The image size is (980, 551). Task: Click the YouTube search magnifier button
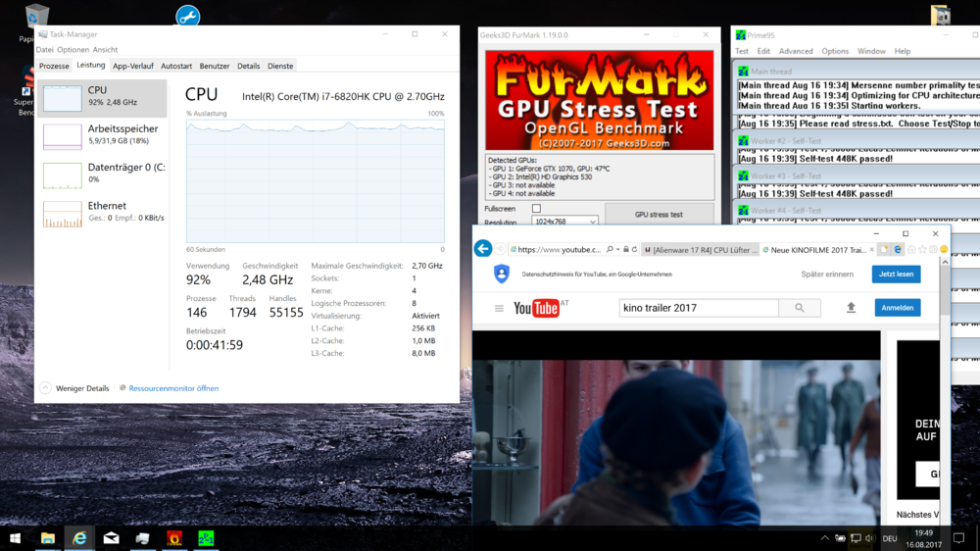800,308
